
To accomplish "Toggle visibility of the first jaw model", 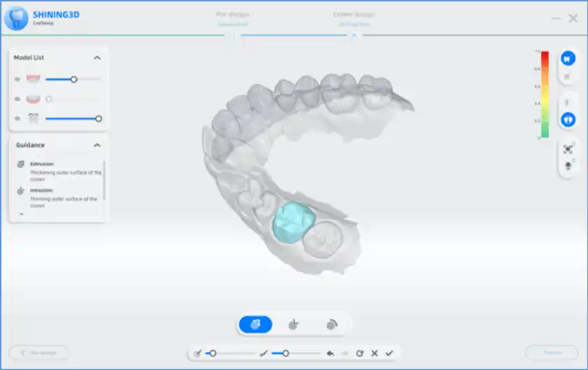I will coord(17,80).
